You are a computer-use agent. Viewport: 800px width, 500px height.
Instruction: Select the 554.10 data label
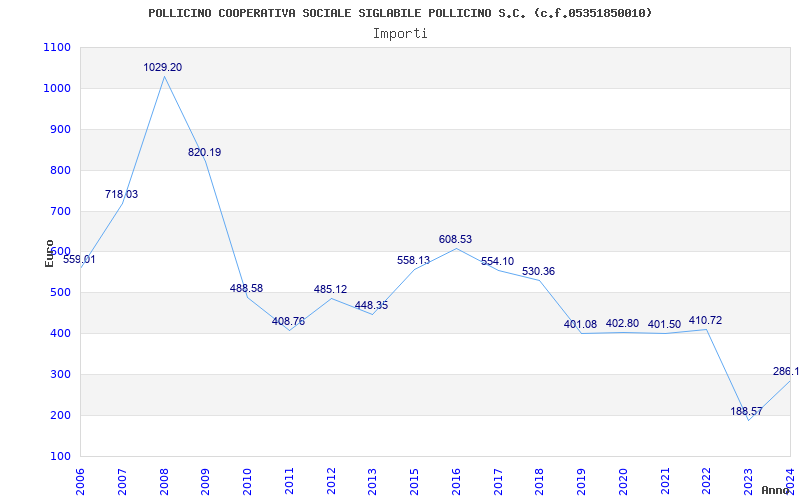pos(497,261)
